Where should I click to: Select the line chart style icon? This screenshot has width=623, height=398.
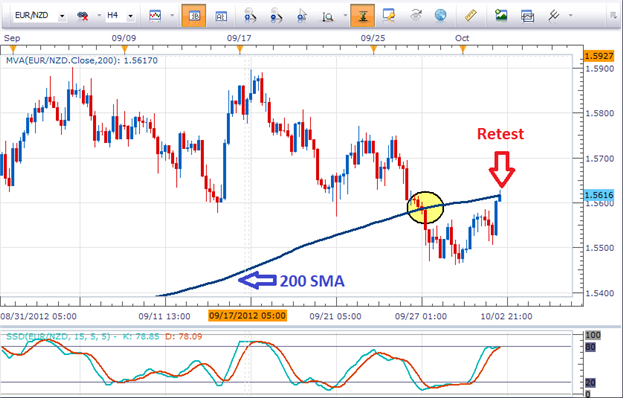point(155,15)
